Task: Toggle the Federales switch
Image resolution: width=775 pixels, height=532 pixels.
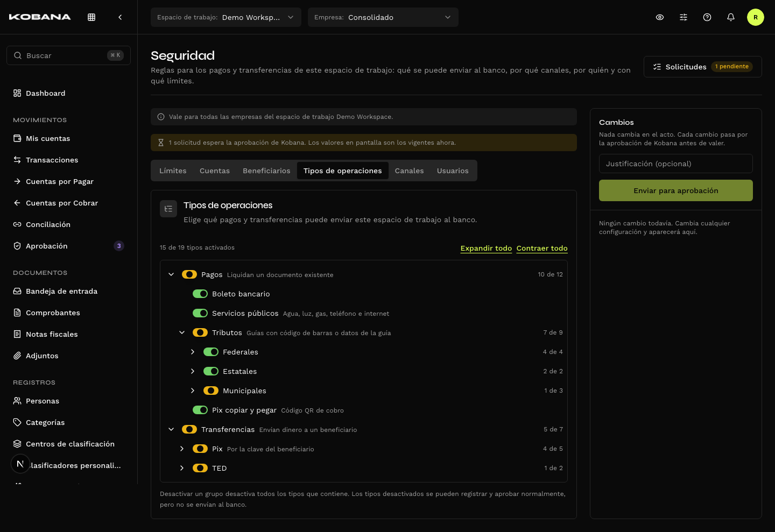Action: pyautogui.click(x=211, y=352)
